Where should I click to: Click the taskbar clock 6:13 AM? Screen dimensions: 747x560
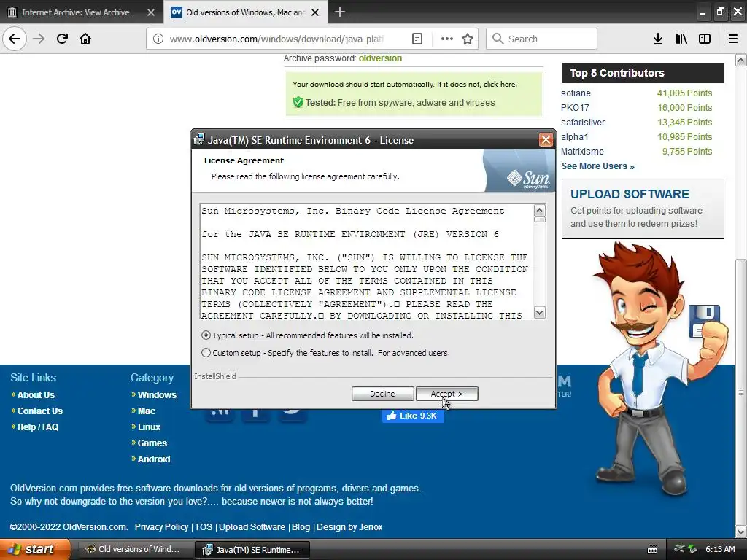click(720, 549)
